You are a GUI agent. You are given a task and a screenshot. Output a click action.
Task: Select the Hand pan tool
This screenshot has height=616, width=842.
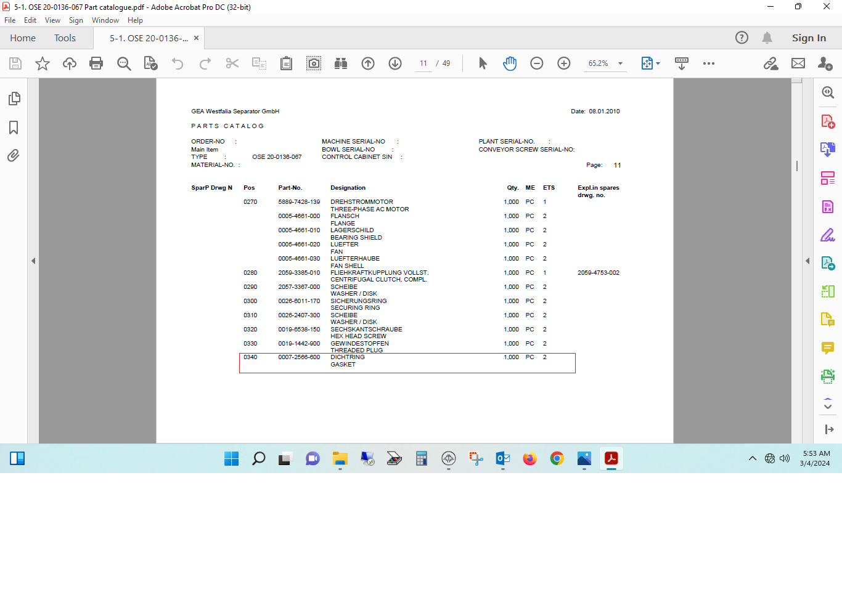pos(510,63)
